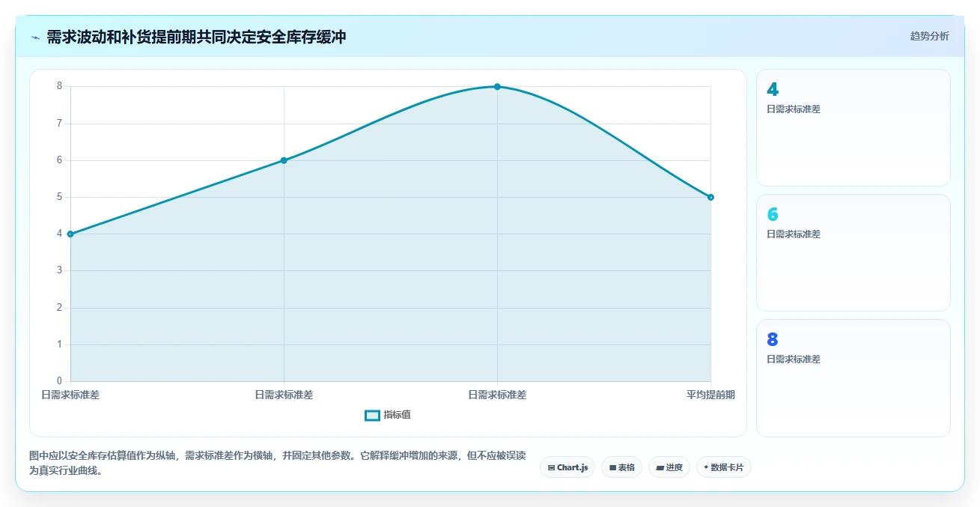Click the lightning icon beside the title

(35, 37)
